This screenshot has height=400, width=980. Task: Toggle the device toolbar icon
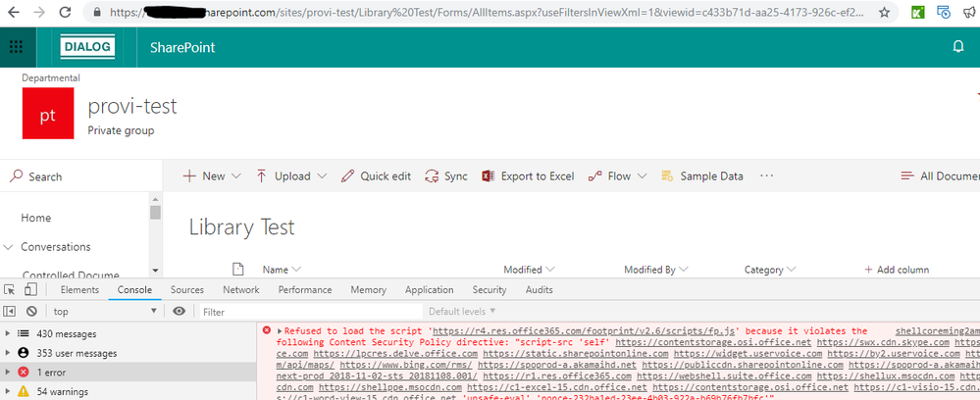click(x=30, y=289)
